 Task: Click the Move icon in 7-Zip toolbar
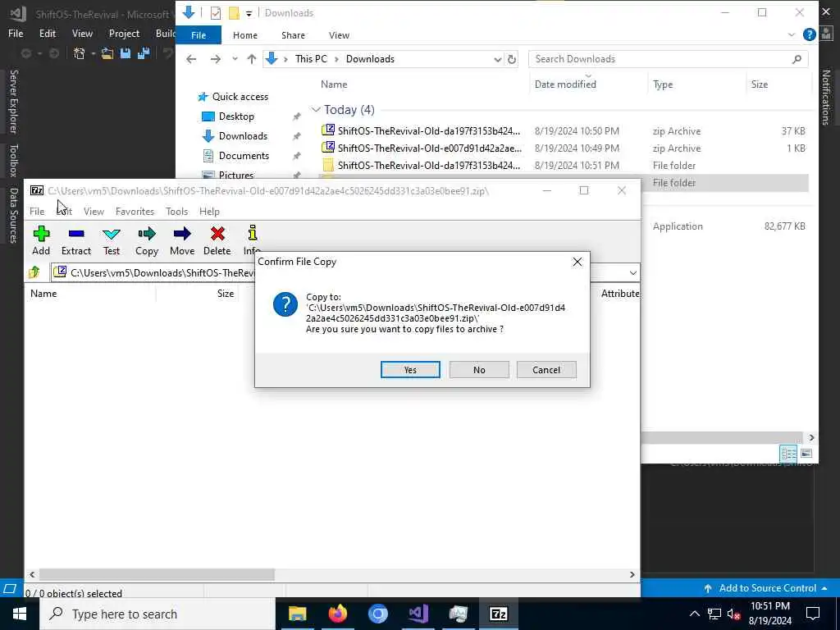click(182, 240)
